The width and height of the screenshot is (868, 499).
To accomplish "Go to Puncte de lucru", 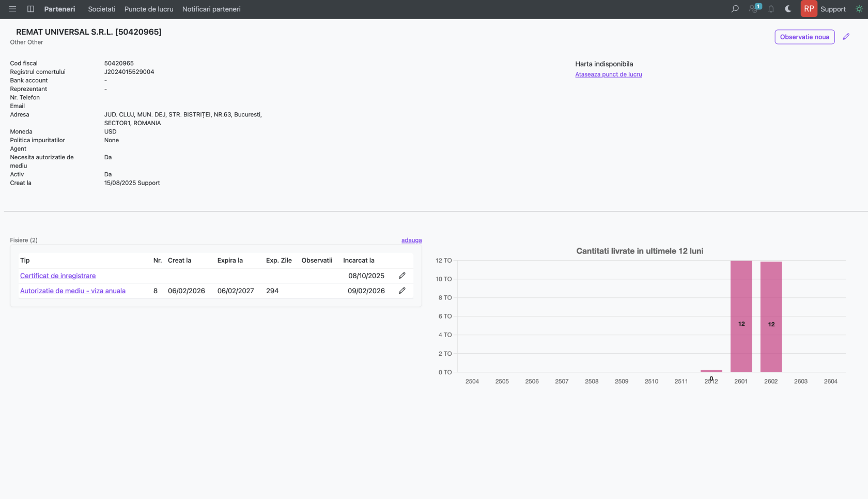I will pyautogui.click(x=149, y=9).
